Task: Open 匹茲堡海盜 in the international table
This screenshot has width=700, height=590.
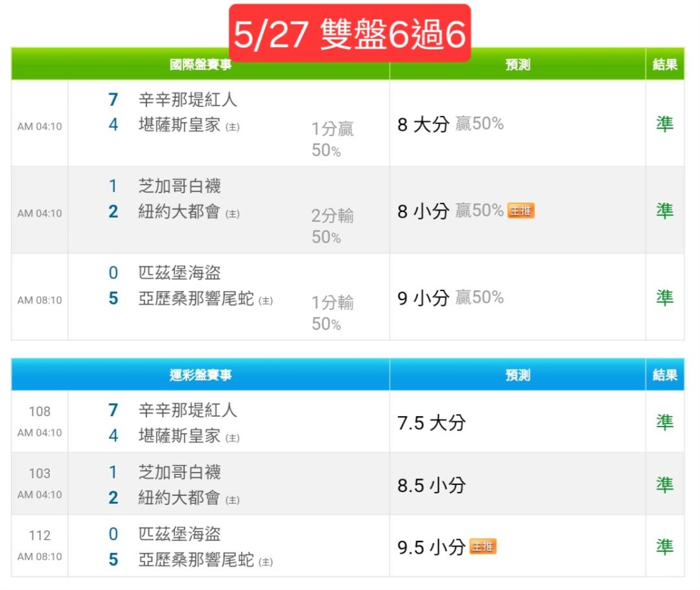Action: tap(180, 272)
